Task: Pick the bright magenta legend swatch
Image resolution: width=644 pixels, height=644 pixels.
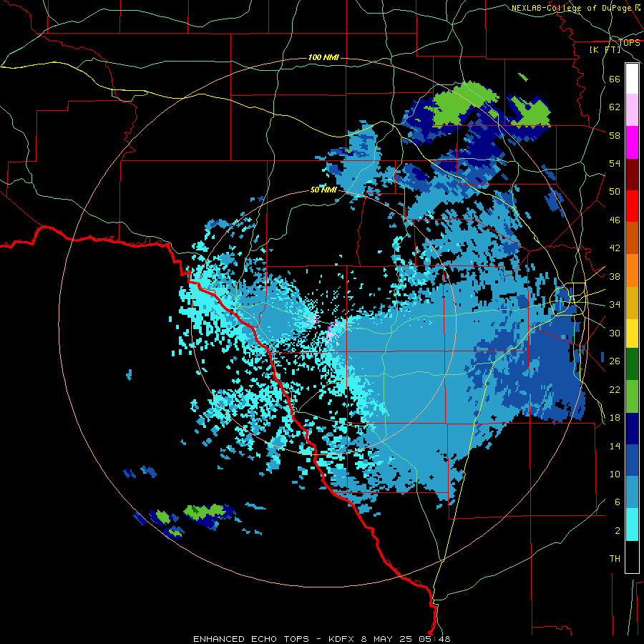Action: pyautogui.click(x=632, y=142)
